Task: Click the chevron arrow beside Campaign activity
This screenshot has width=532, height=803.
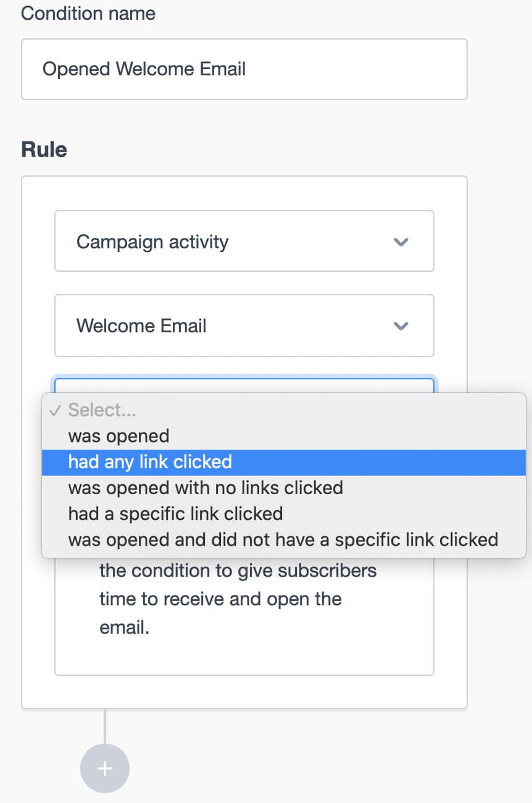Action: [401, 242]
